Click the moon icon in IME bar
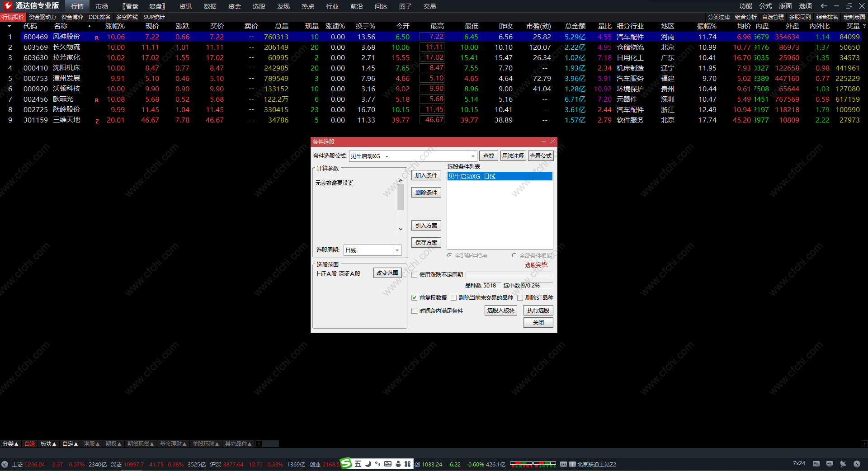868x471 pixels. tap(368, 464)
